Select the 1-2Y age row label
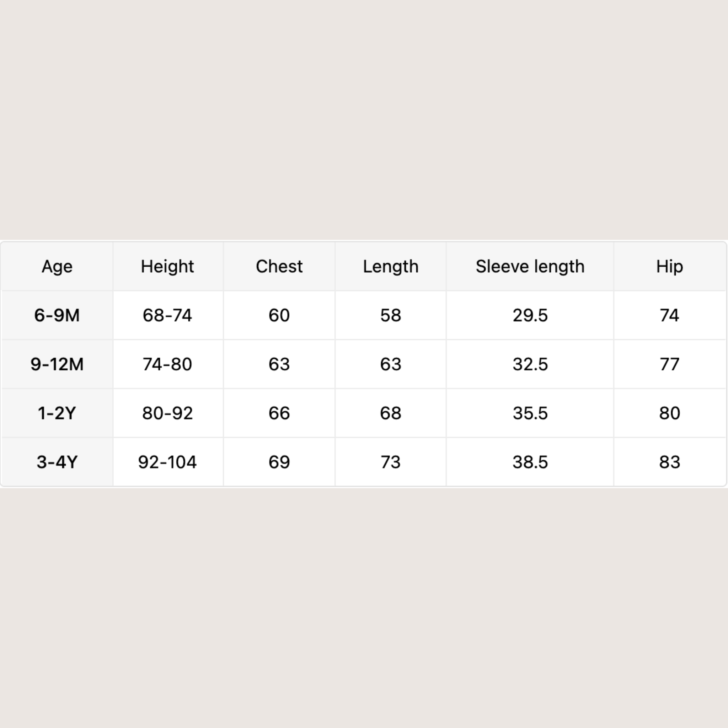This screenshot has height=728, width=728. point(57,413)
